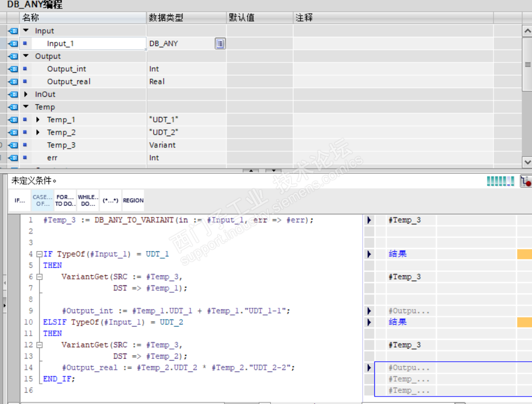Select the Input_1 name field

point(89,43)
